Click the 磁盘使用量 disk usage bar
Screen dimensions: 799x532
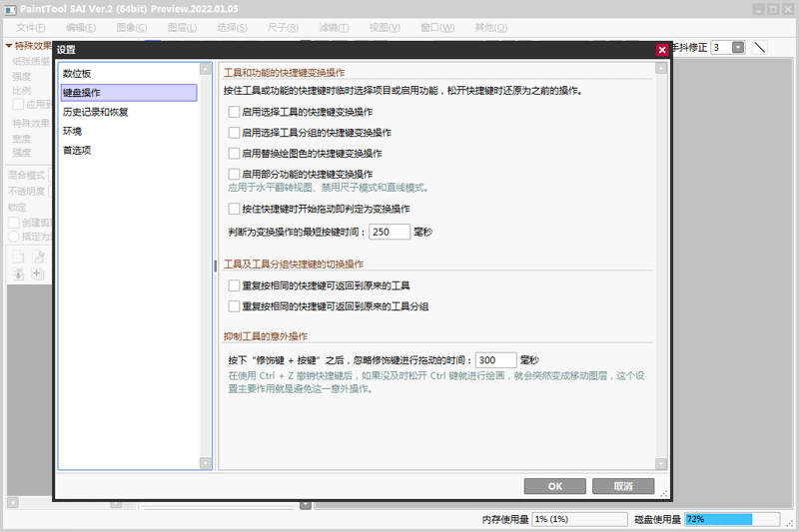731,519
